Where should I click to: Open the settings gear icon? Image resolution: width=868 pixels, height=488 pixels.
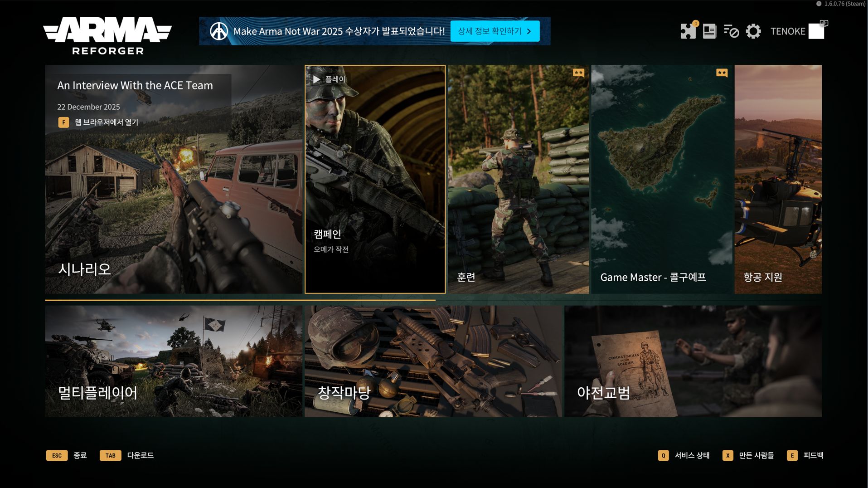coord(753,31)
